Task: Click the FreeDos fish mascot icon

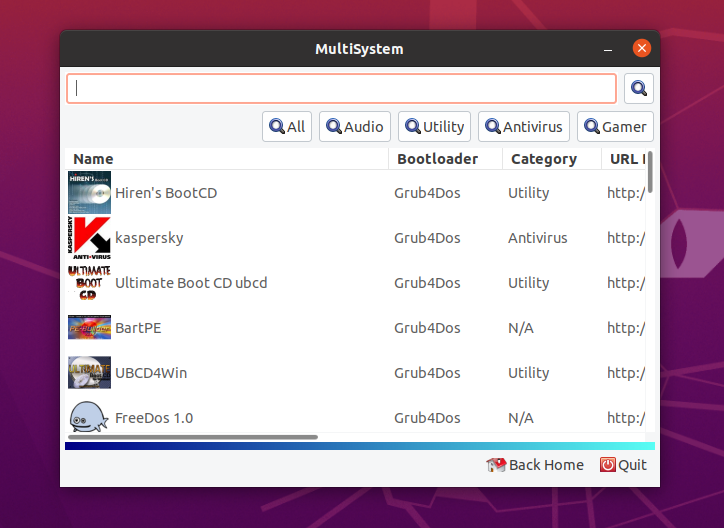Action: pos(89,417)
